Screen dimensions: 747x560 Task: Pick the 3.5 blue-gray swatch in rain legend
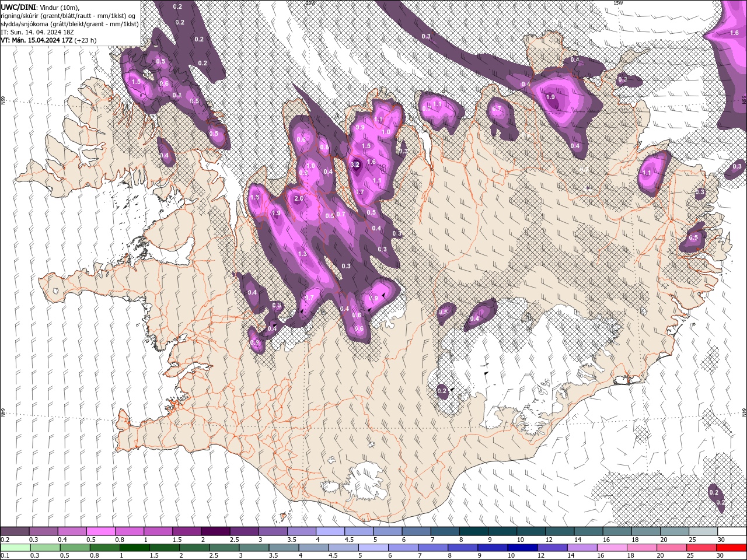(x=284, y=547)
